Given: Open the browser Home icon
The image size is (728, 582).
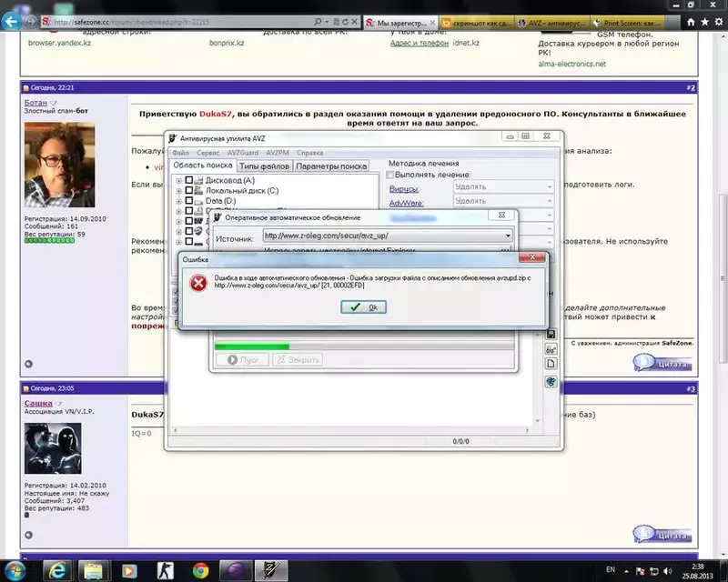Looking at the screenshot, I should (x=691, y=22).
